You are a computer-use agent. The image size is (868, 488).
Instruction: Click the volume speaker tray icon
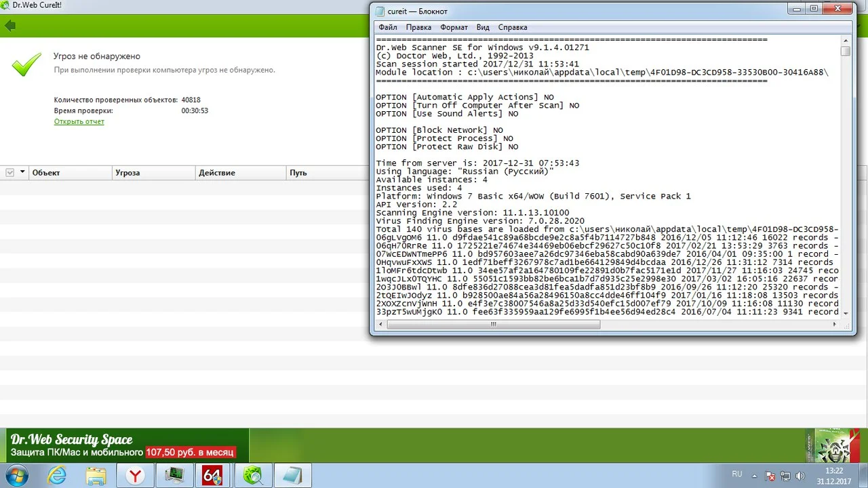[800, 475]
